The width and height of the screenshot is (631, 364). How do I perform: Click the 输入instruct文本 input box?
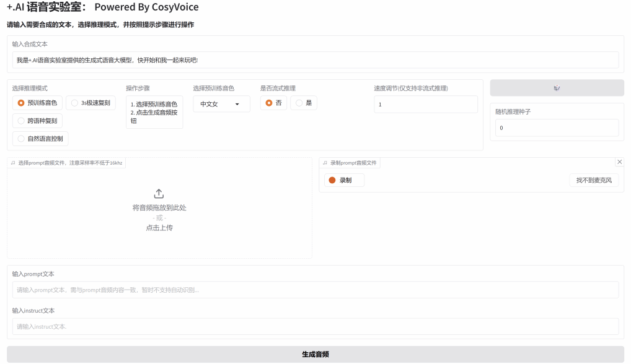point(315,326)
